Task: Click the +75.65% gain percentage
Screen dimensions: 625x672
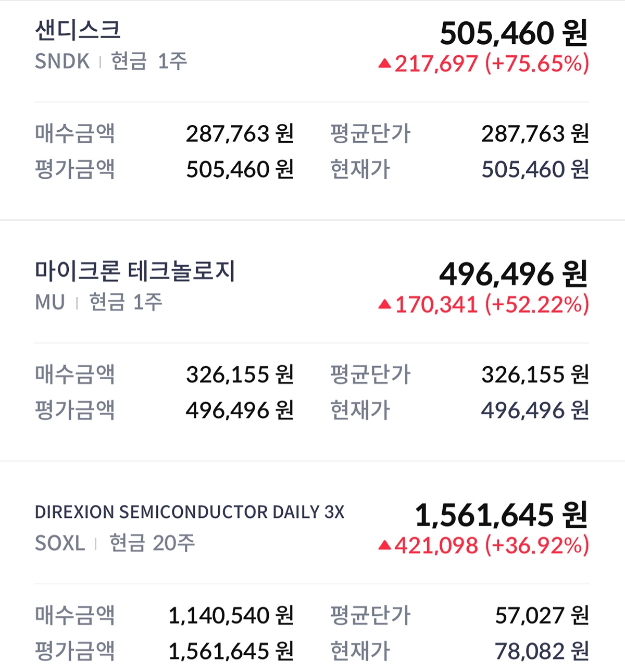Action: tap(537, 64)
